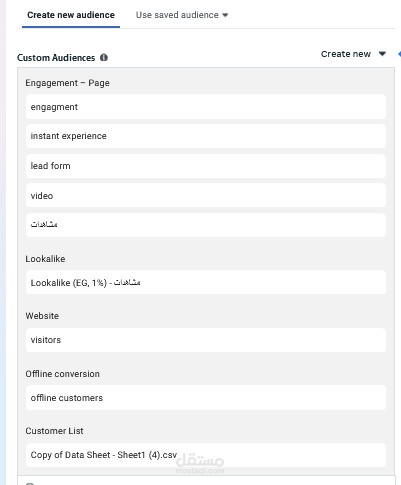Click the Custom Audiences info icon
The width and height of the screenshot is (401, 485).
[x=104, y=58]
